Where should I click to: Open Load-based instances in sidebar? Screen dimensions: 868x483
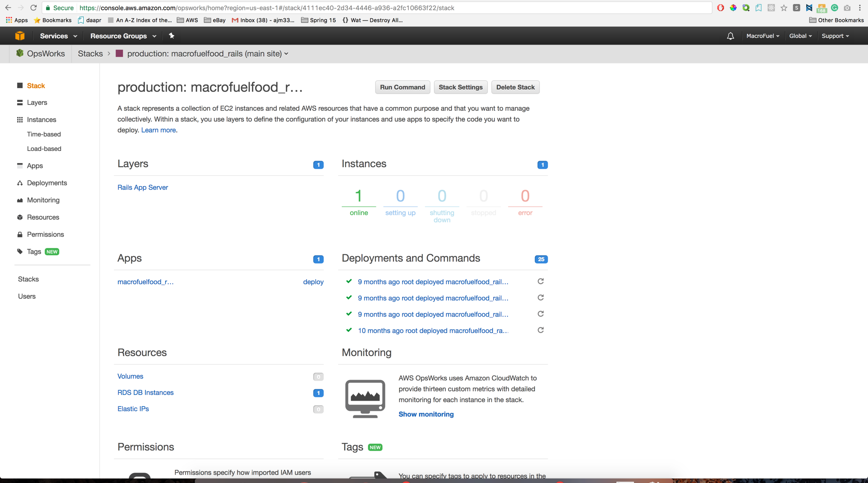pyautogui.click(x=44, y=149)
